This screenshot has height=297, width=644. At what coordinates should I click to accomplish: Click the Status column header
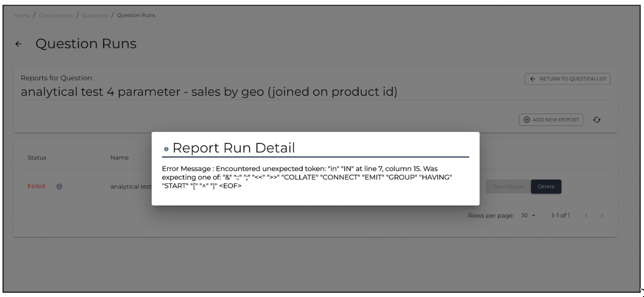click(37, 158)
